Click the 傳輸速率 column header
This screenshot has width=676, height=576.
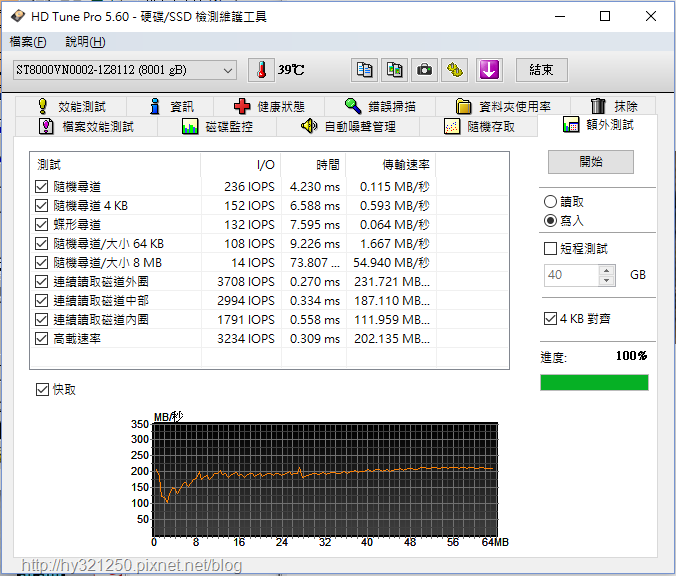click(x=391, y=165)
